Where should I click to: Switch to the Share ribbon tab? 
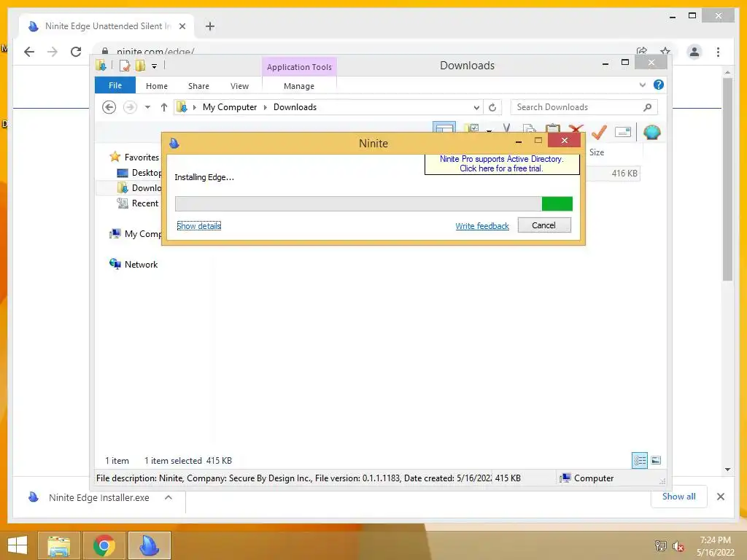198,86
